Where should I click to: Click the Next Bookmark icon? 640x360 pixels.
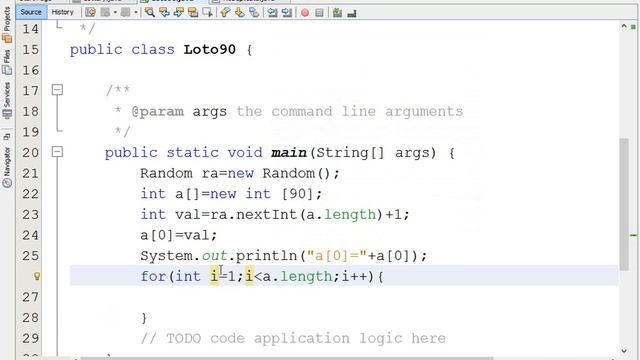pyautogui.click(x=240, y=13)
